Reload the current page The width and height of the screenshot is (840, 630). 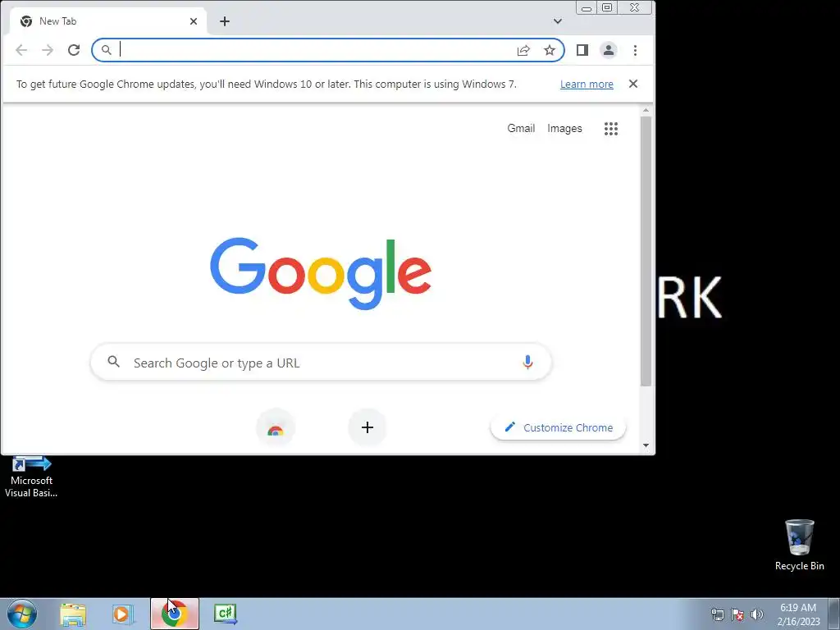point(74,50)
